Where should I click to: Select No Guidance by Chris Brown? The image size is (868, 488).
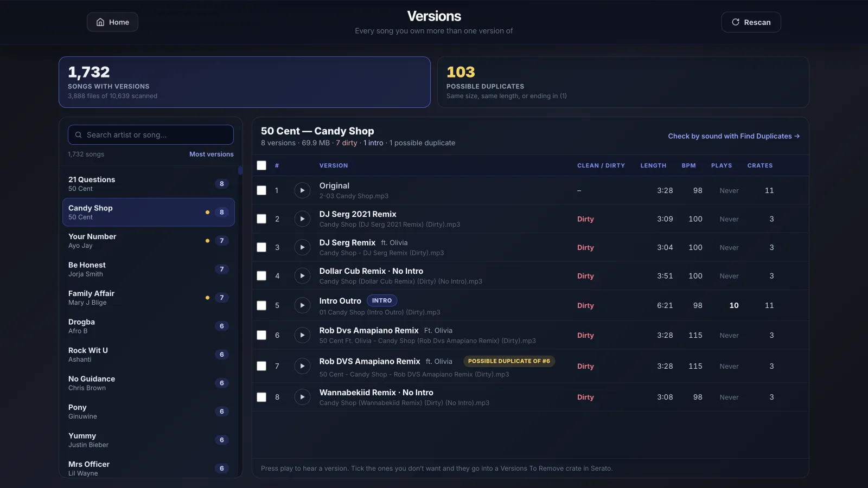149,383
